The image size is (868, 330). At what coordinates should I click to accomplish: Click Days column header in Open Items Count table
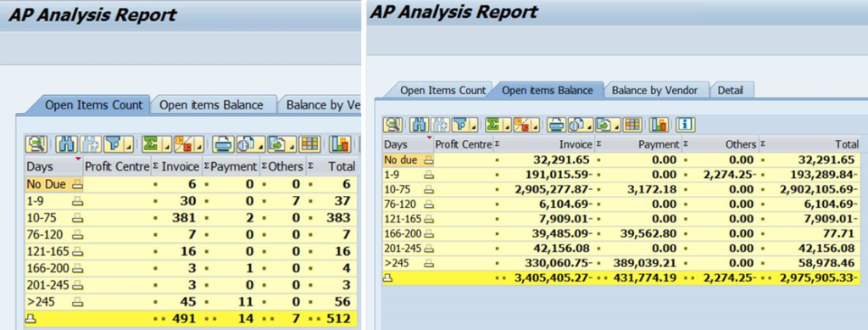coord(53,166)
